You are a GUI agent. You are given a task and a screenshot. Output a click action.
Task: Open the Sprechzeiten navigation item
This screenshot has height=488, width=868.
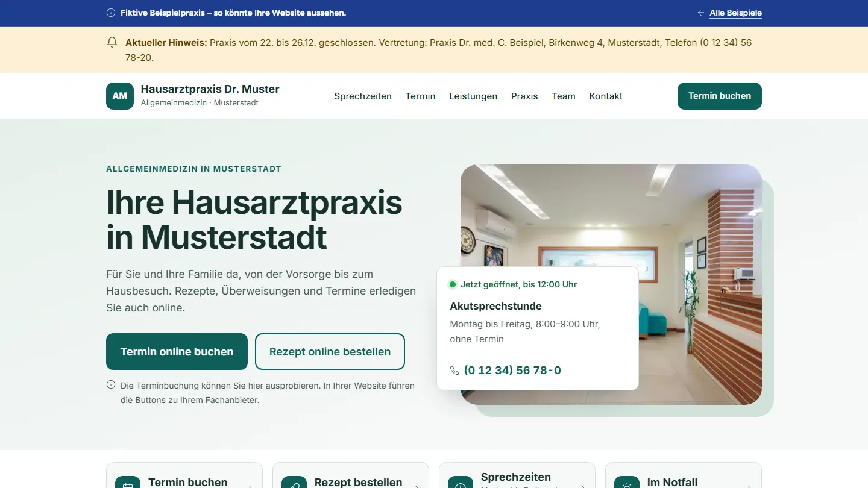coord(363,96)
